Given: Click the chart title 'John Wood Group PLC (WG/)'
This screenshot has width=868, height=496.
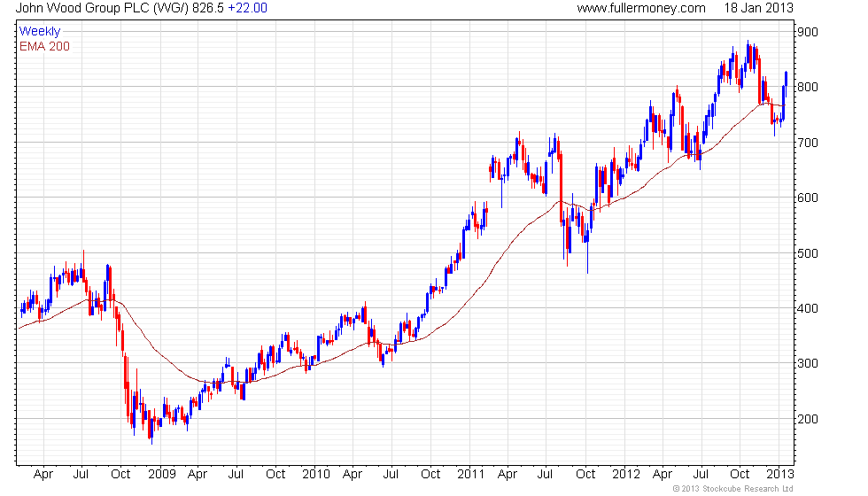Looking at the screenshot, I should click(103, 8).
